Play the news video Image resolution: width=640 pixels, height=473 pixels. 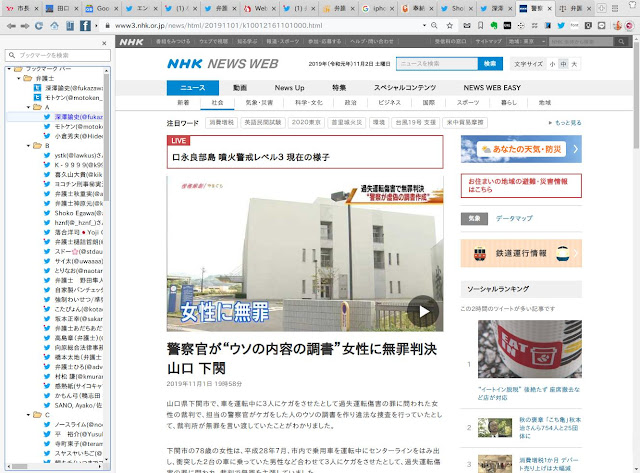tap(423, 311)
